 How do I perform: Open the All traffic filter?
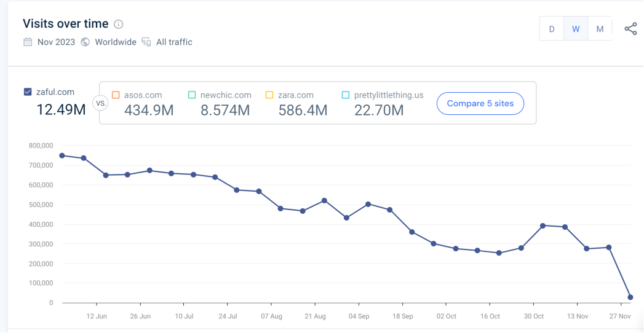point(174,42)
